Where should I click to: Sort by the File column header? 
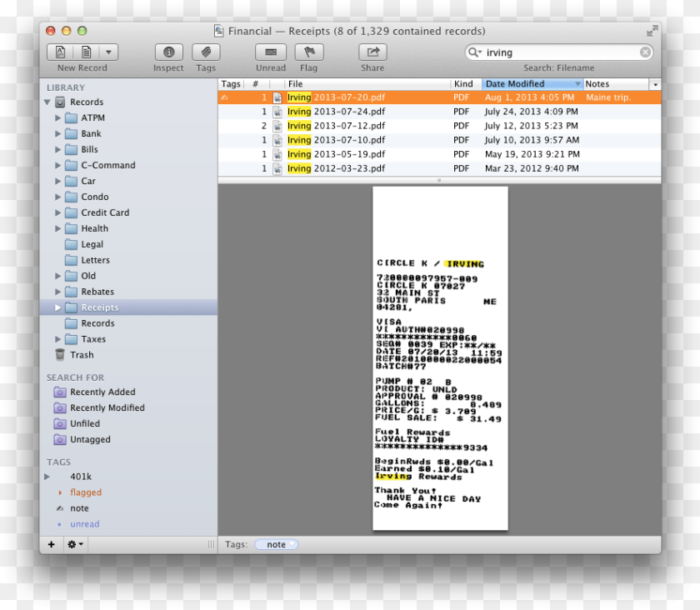tap(367, 84)
